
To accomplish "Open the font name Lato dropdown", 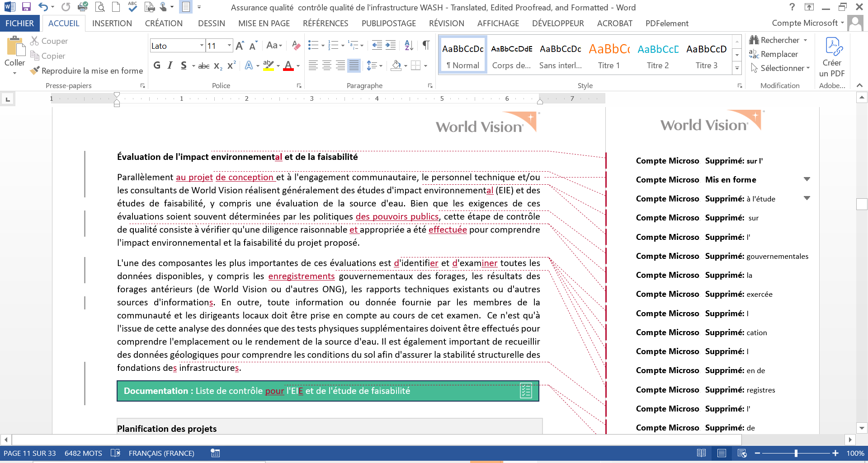I will (202, 46).
